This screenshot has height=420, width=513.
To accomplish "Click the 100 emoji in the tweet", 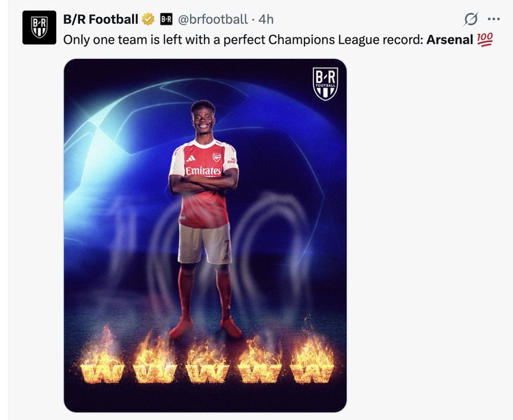I will (x=484, y=39).
